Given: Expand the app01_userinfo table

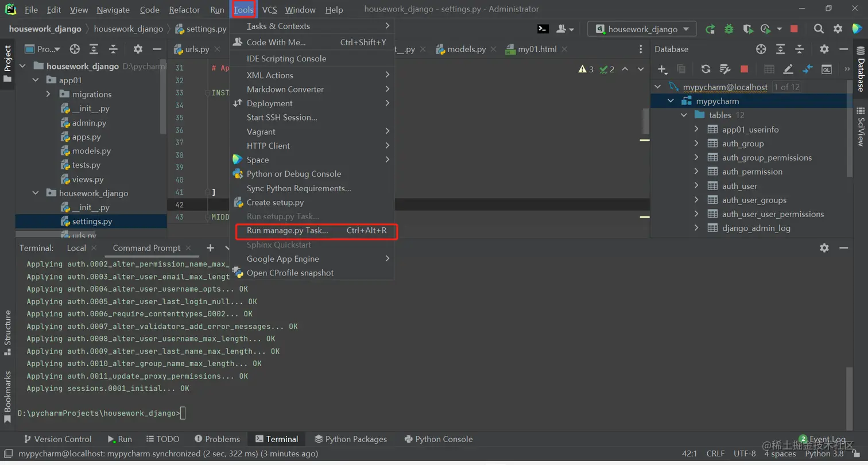Looking at the screenshot, I should coord(696,129).
